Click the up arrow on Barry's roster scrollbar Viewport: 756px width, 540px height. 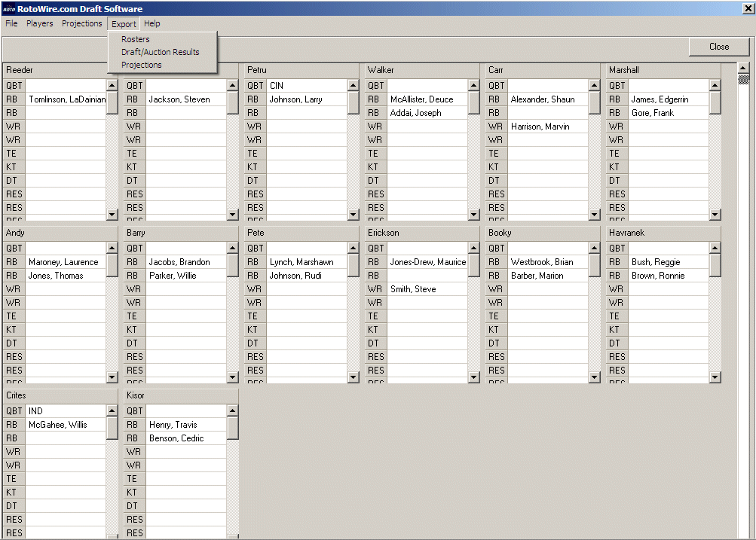coord(232,248)
